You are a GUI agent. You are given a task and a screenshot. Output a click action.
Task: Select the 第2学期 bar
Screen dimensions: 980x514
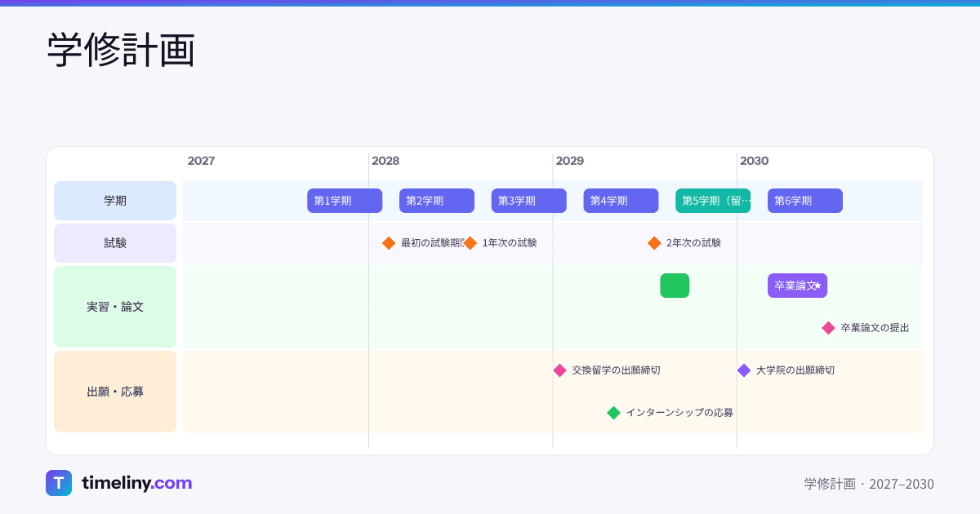tap(437, 201)
